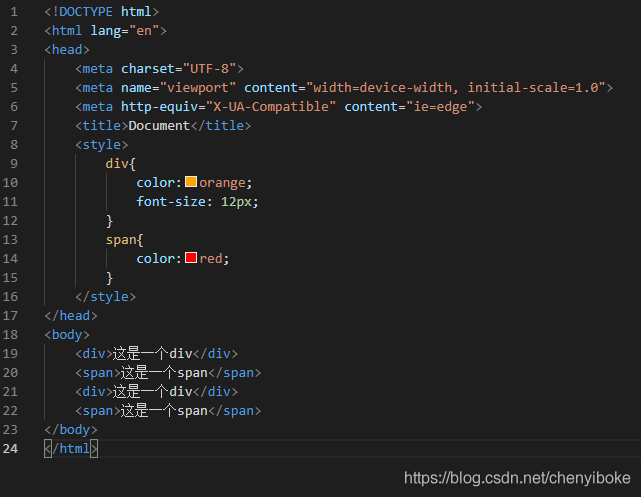Click the "X-UA-Compatible" string
The image size is (641, 497).
click(271, 107)
